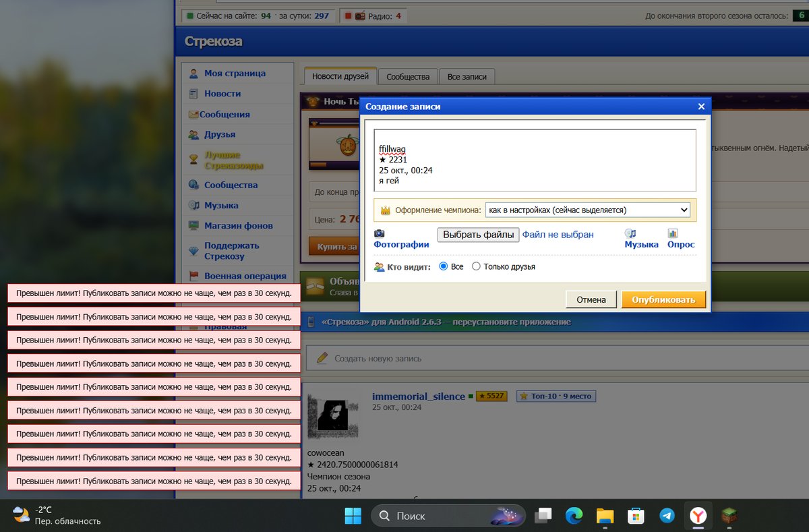Screen dimensions: 809x532
Task: Close the Создание записи dialog
Action: point(701,107)
